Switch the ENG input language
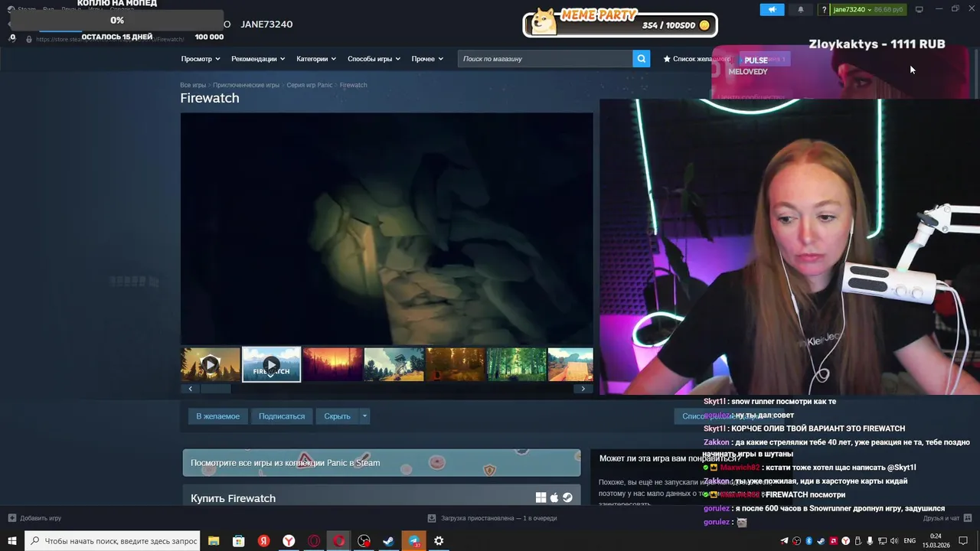980x551 pixels. [x=910, y=541]
